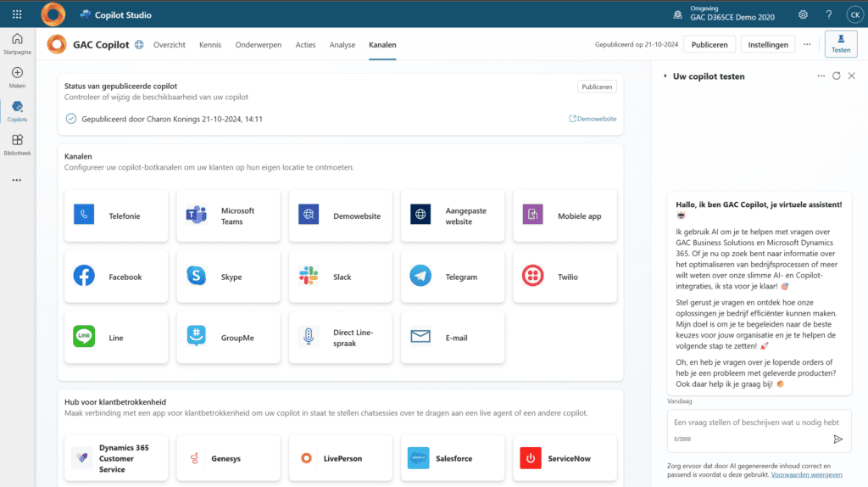Open the header more options ellipsis
The image size is (868, 487).
807,44
